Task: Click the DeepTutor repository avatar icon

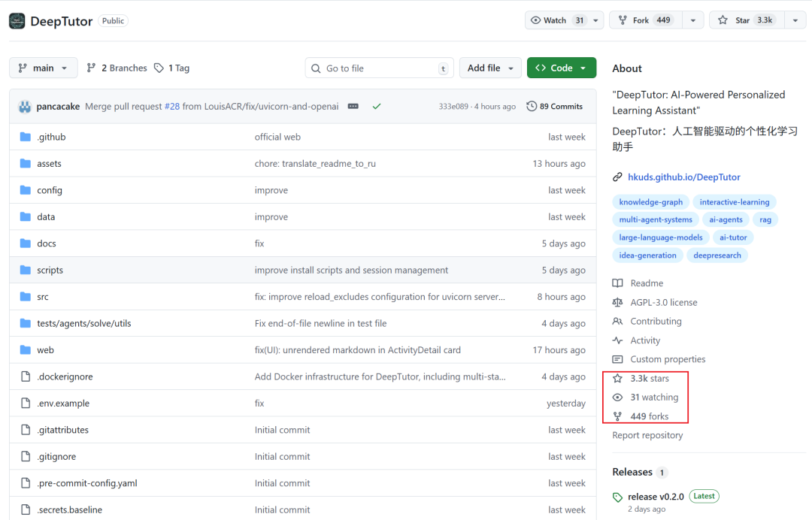Action: pyautogui.click(x=17, y=21)
